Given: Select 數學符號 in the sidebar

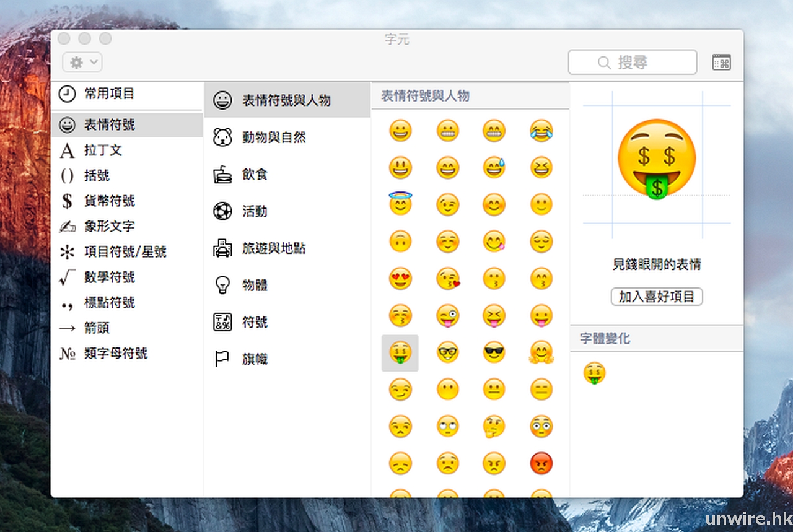Looking at the screenshot, I should click(109, 277).
